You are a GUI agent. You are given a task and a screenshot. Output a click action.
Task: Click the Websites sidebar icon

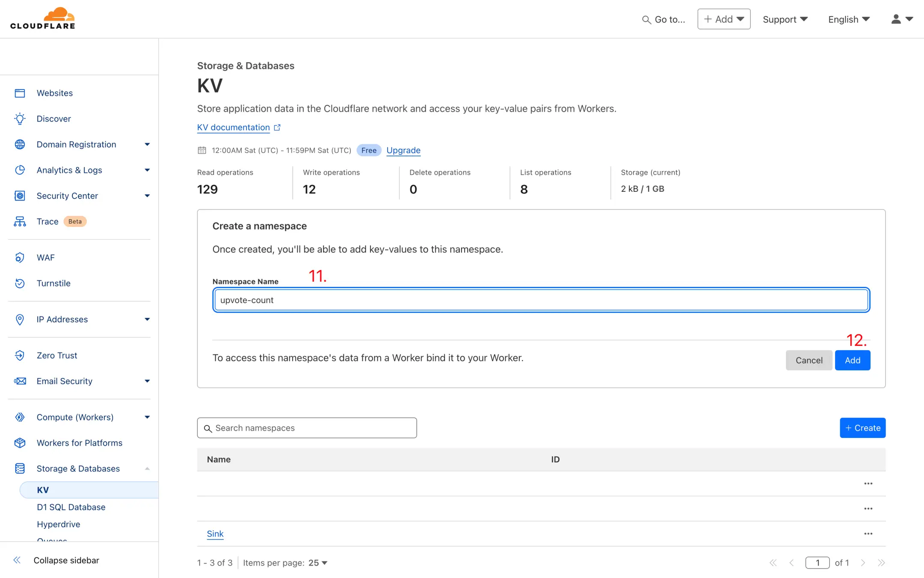point(20,93)
